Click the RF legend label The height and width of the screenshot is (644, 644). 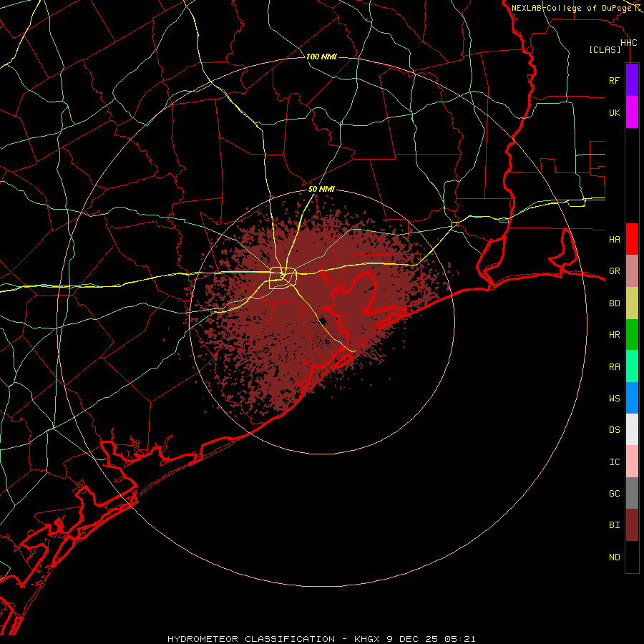point(614,80)
